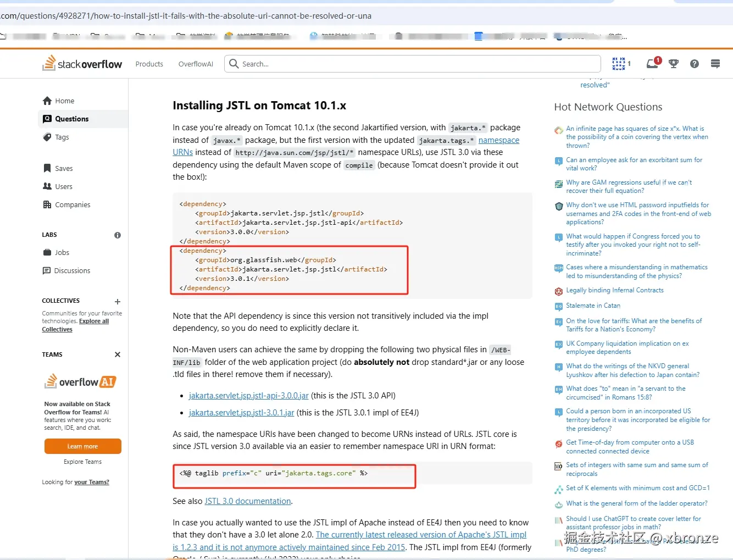Open ladder operator general form question
Image resolution: width=733 pixels, height=560 pixels.
[x=637, y=503]
